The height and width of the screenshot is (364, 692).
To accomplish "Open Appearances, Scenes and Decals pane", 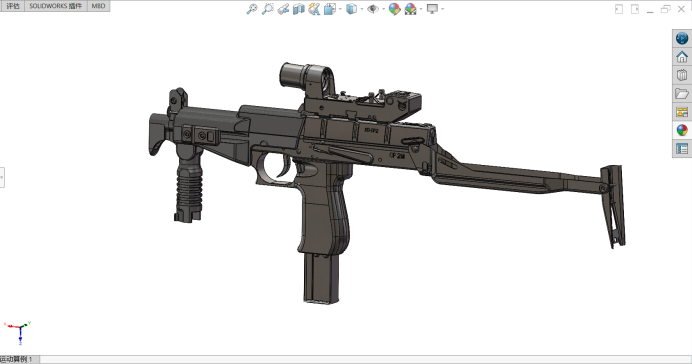I will pos(682,130).
